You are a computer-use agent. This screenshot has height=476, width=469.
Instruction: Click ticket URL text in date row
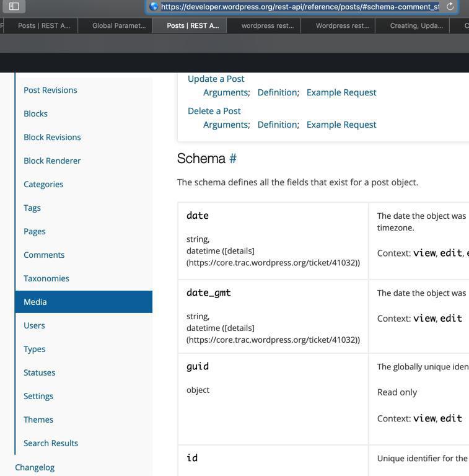(x=273, y=263)
